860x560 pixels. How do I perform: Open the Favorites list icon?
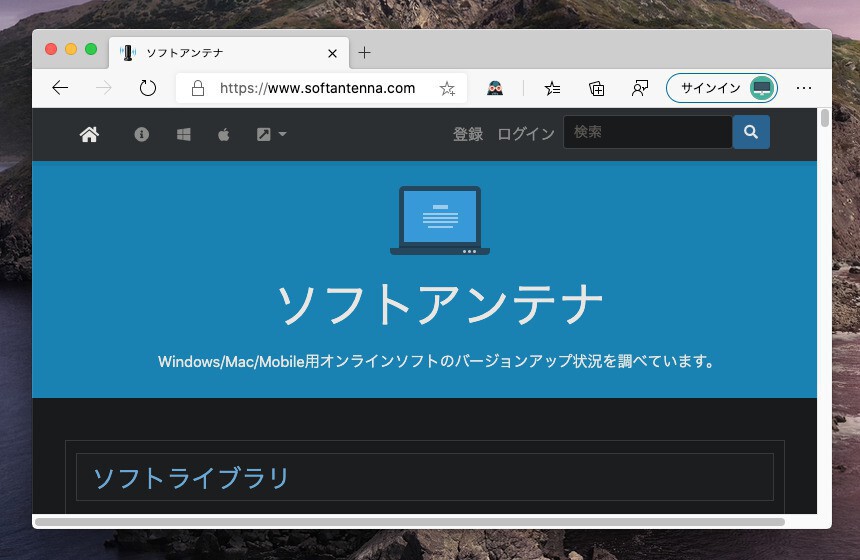552,88
